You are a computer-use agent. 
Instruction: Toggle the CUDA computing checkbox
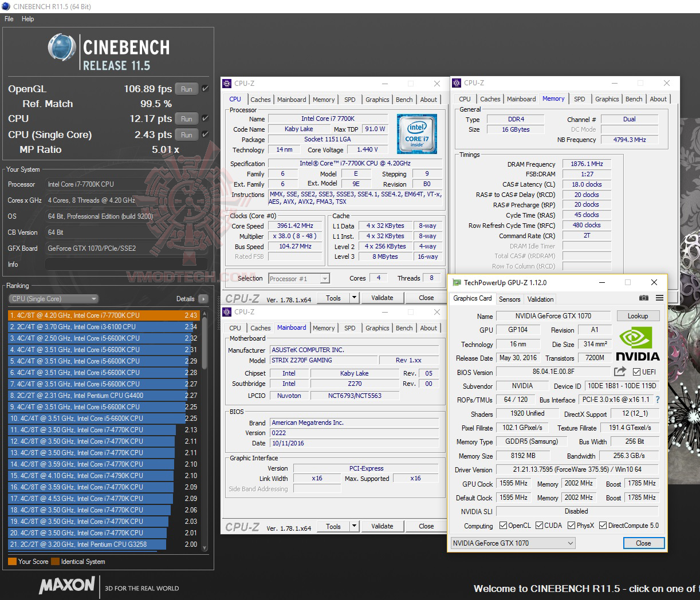[539, 525]
